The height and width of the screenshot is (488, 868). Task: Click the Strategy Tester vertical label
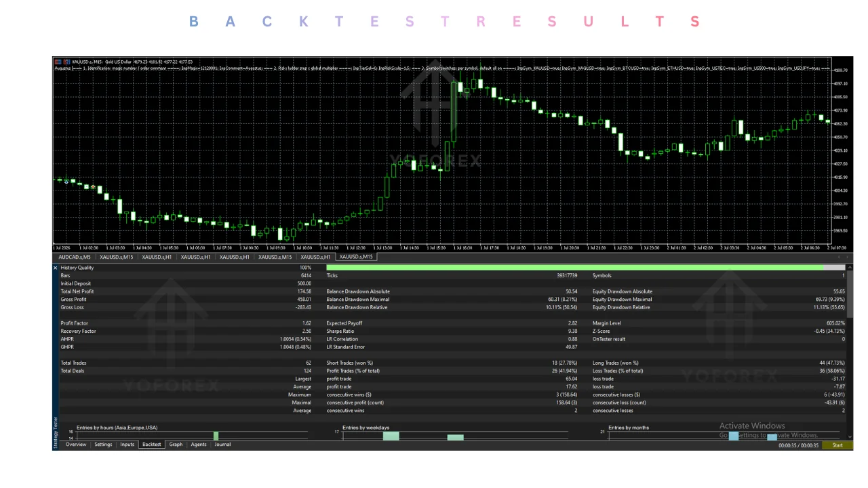(56, 432)
